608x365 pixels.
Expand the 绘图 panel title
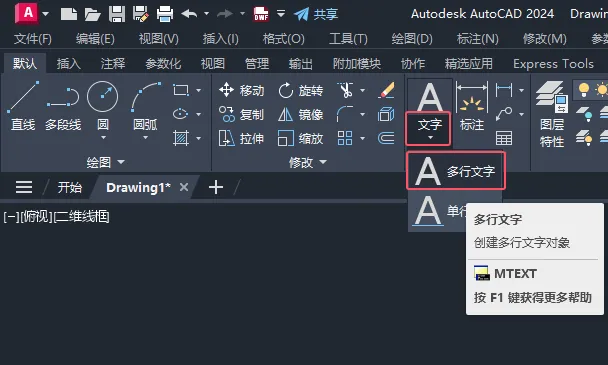[x=105, y=162]
